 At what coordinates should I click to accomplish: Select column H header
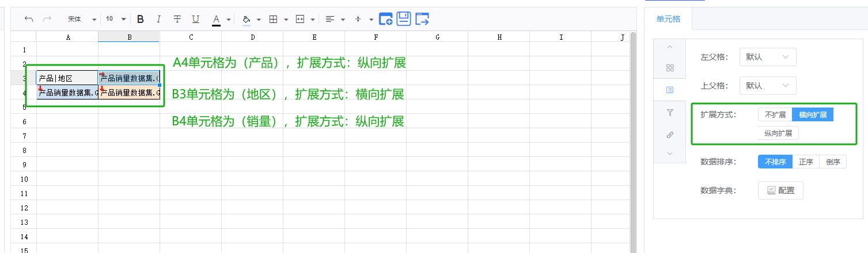coord(499,37)
